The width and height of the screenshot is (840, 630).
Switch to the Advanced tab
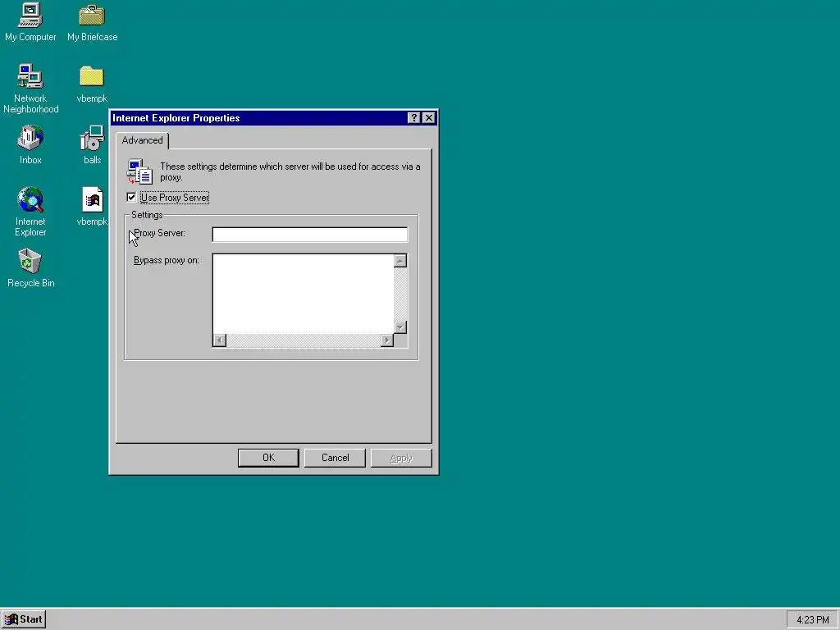142,140
